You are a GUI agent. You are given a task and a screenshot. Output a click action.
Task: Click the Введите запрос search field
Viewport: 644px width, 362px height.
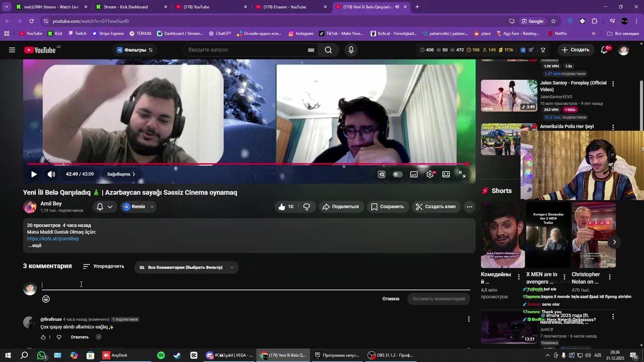(244, 50)
